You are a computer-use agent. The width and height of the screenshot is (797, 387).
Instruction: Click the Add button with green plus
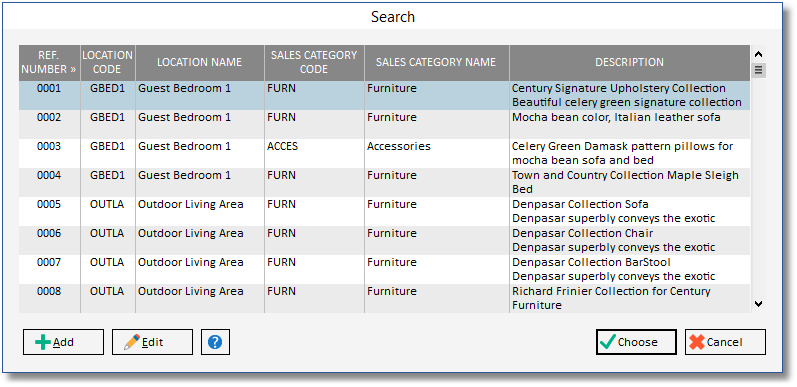click(x=63, y=342)
